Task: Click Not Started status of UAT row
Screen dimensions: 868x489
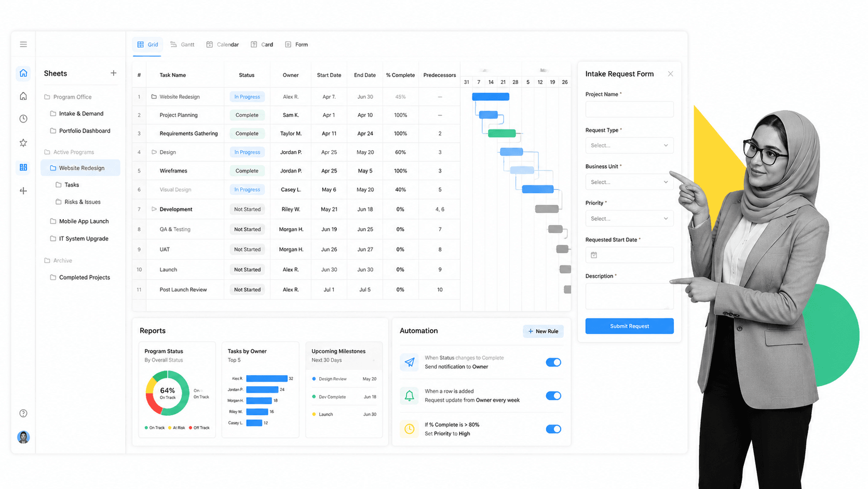Action: click(x=247, y=249)
